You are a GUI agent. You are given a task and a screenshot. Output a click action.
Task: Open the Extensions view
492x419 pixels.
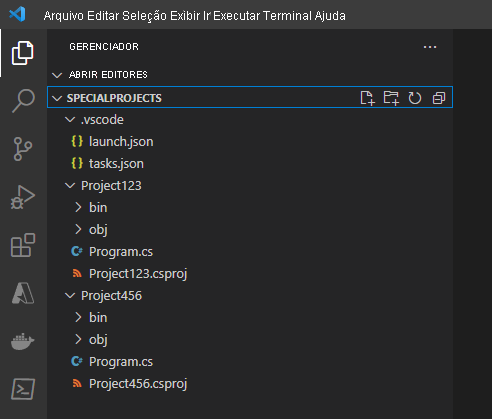pyautogui.click(x=23, y=245)
